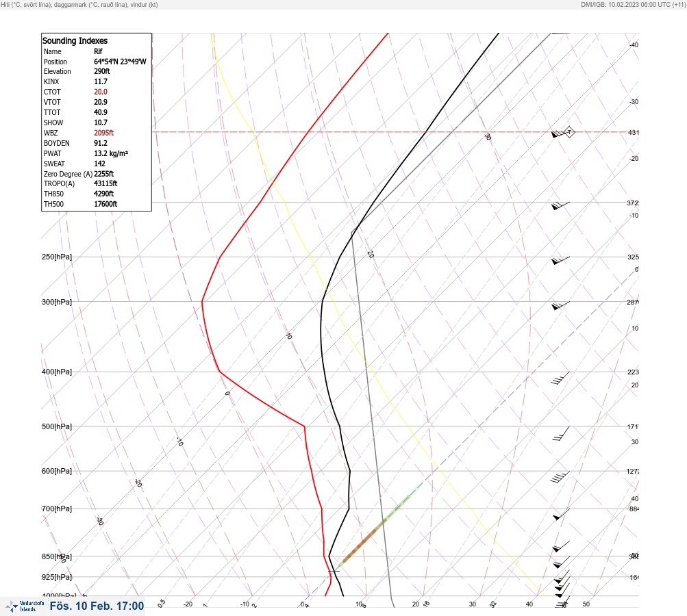Image resolution: width=687 pixels, height=616 pixels.
Task: Select the VTOT value 20.9
Action: 101,101
